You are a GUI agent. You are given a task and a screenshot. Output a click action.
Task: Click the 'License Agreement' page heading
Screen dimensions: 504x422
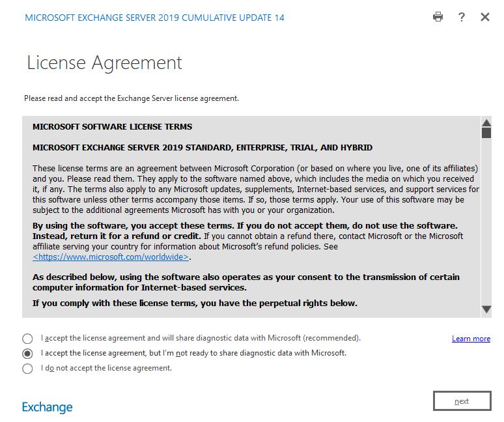coord(105,63)
